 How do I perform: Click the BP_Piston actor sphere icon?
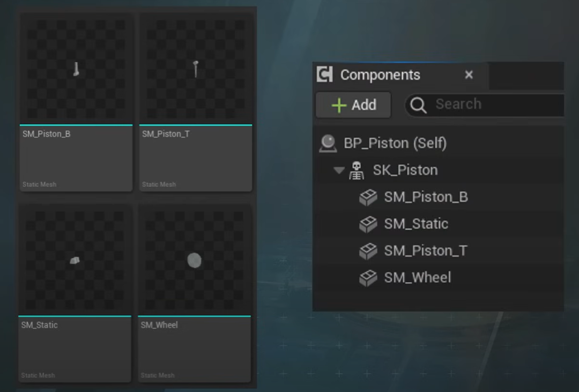click(328, 143)
